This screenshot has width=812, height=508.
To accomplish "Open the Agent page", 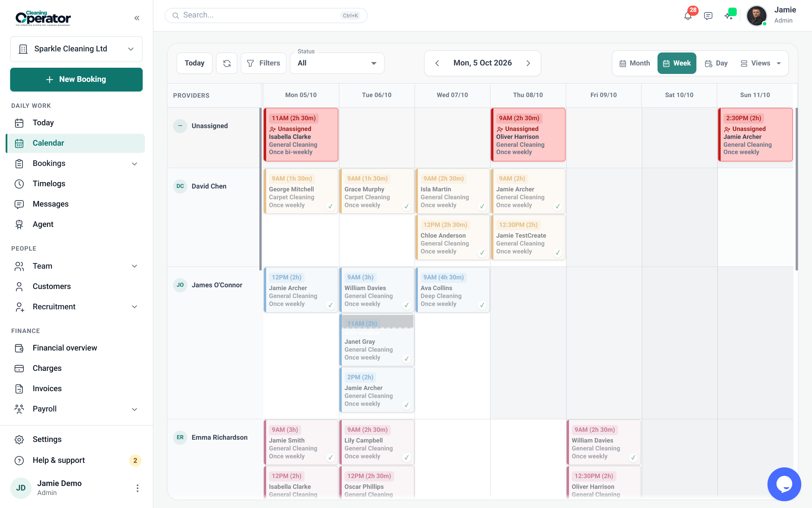I will click(76, 224).
